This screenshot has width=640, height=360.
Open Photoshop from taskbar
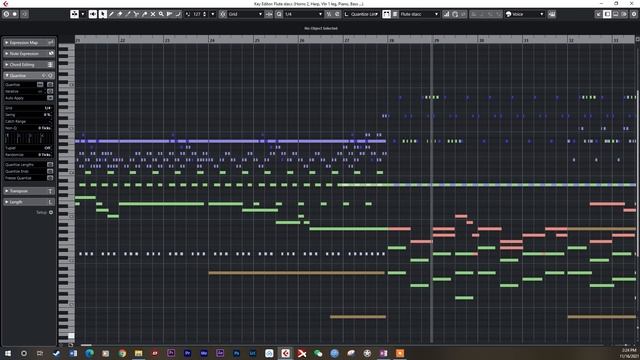click(x=236, y=353)
